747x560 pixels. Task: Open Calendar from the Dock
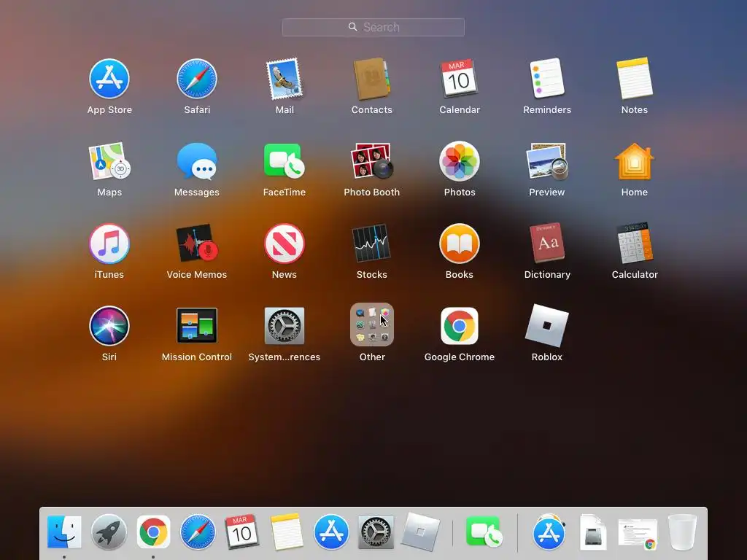tap(241, 532)
